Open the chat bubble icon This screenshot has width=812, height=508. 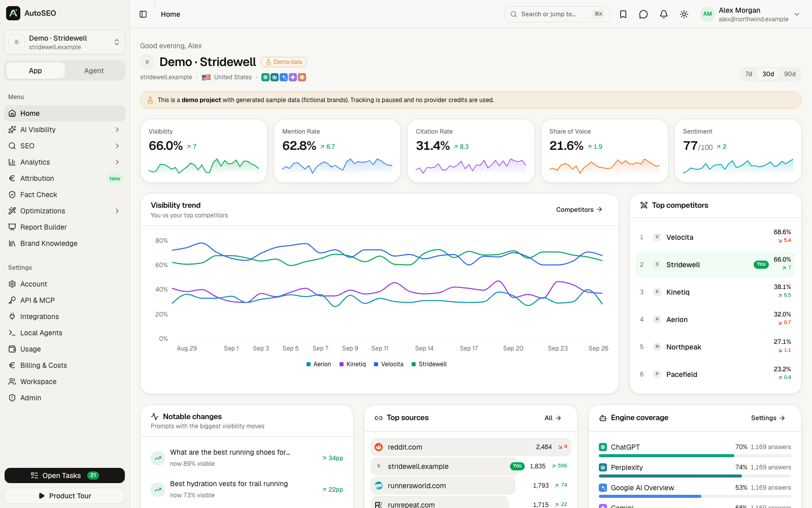(x=644, y=14)
